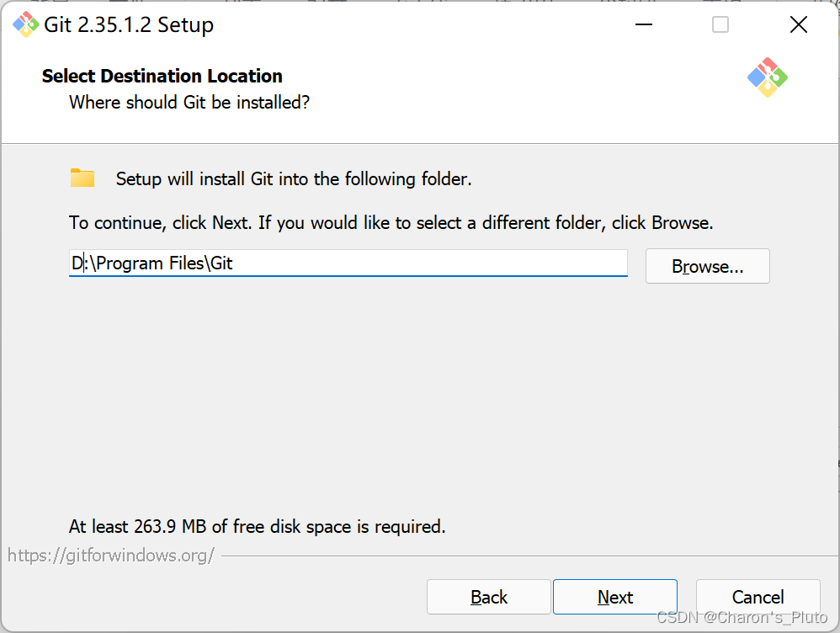
Task: Maximize the Git Setup window
Action: click(720, 25)
